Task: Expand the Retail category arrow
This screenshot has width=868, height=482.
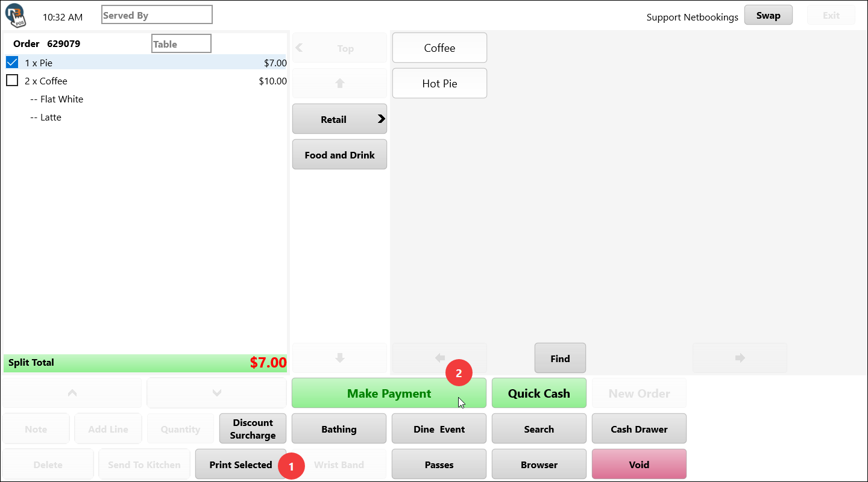Action: click(x=381, y=119)
